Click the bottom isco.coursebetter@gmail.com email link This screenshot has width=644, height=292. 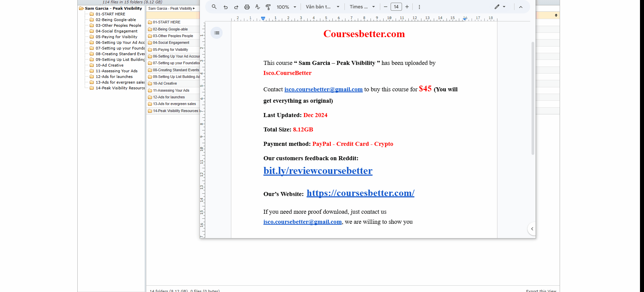coord(303,222)
